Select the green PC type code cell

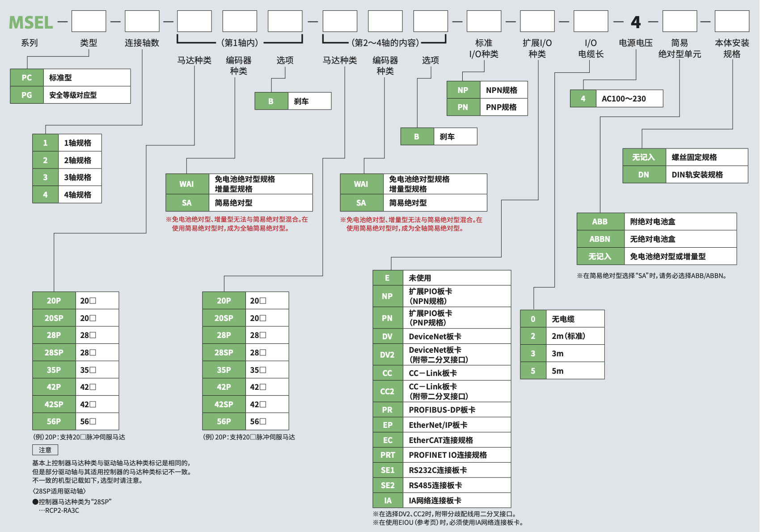27,77
